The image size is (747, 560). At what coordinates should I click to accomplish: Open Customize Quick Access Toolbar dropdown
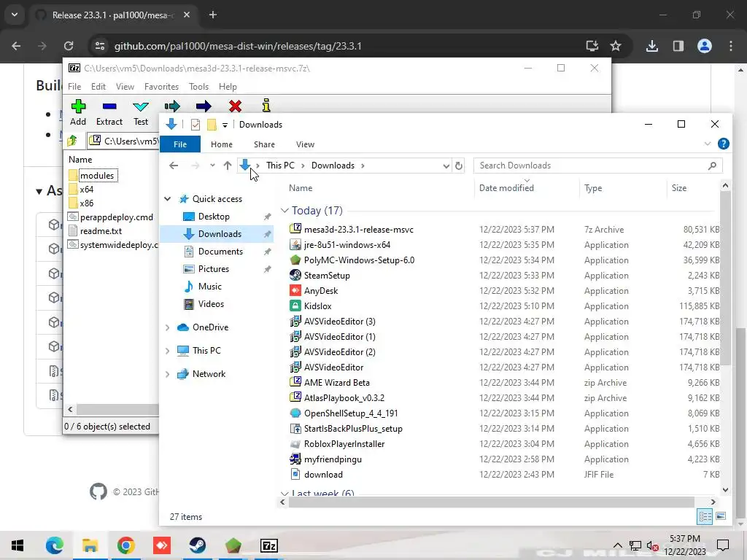225,125
